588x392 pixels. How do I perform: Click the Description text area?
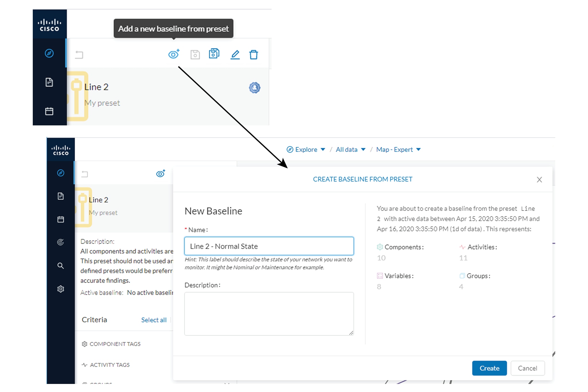pyautogui.click(x=269, y=313)
